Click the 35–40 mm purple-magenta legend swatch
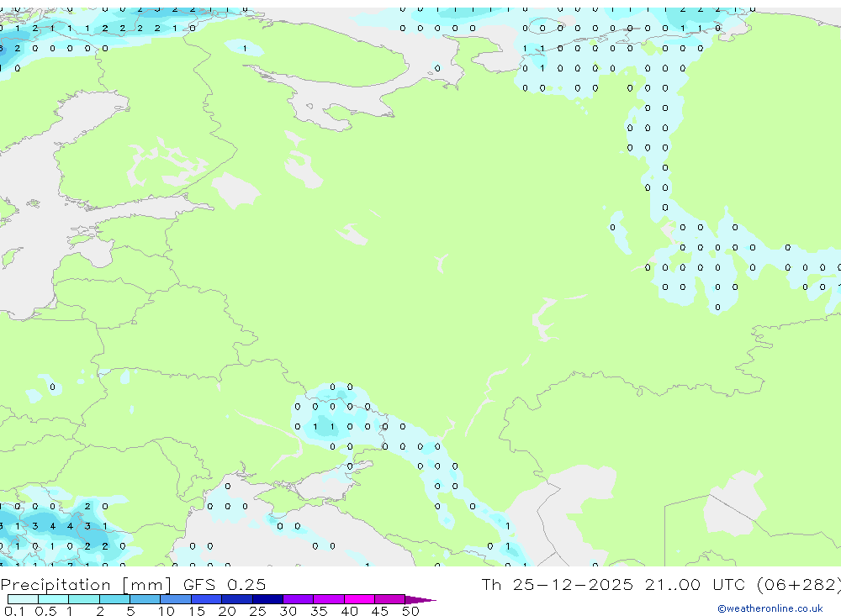 [x=329, y=599]
